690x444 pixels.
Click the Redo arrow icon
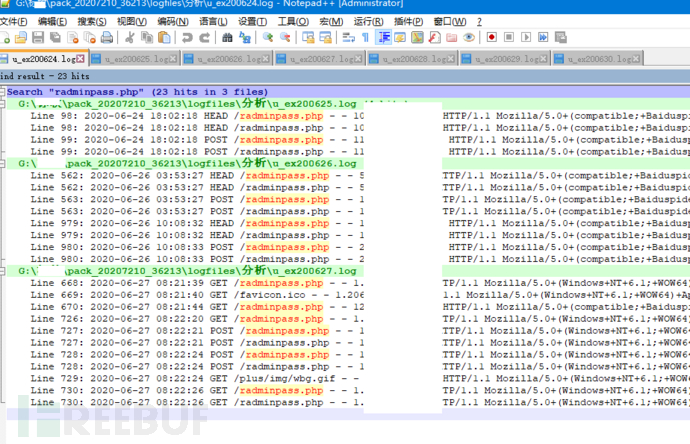click(204, 38)
